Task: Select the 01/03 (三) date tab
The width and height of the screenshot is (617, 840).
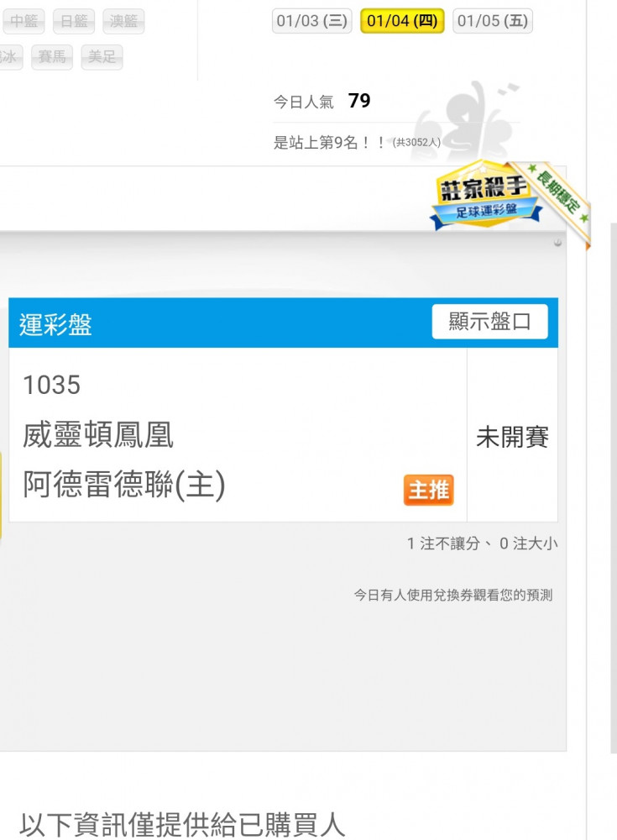Action: pos(311,21)
